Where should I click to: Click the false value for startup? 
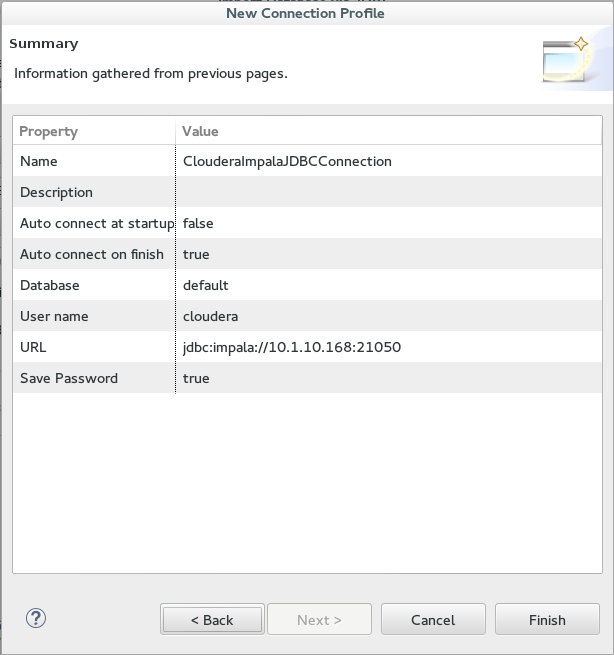coord(198,223)
